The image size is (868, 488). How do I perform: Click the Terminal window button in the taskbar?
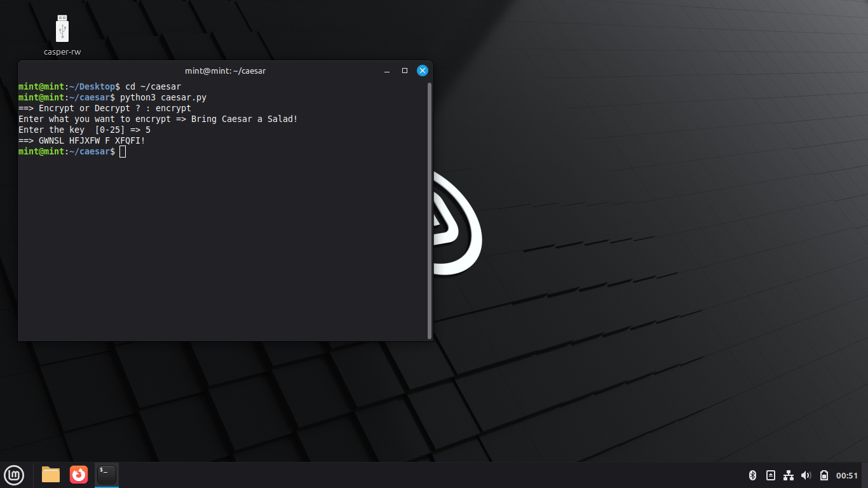[x=107, y=475]
